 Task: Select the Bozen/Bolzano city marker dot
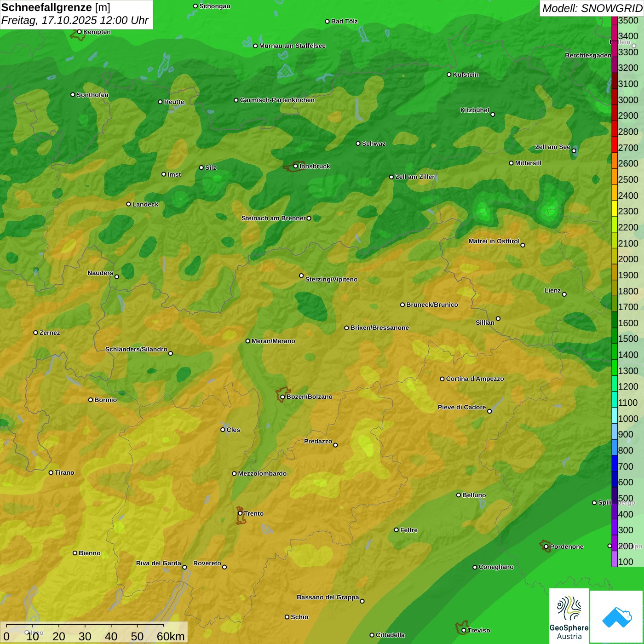(x=282, y=397)
